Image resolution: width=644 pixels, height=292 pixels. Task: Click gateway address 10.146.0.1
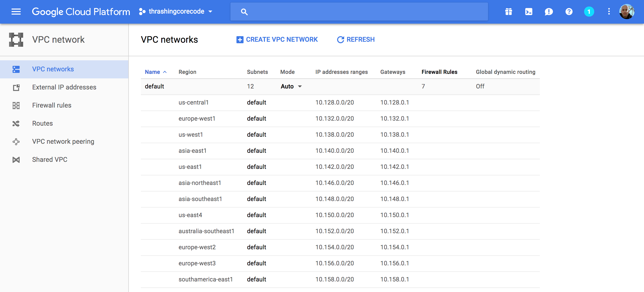point(394,183)
